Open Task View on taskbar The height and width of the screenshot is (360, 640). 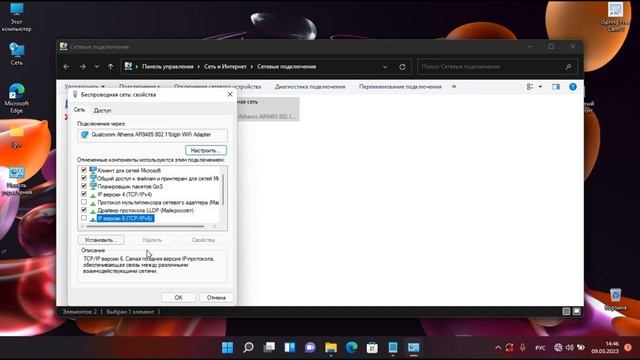pos(269,347)
